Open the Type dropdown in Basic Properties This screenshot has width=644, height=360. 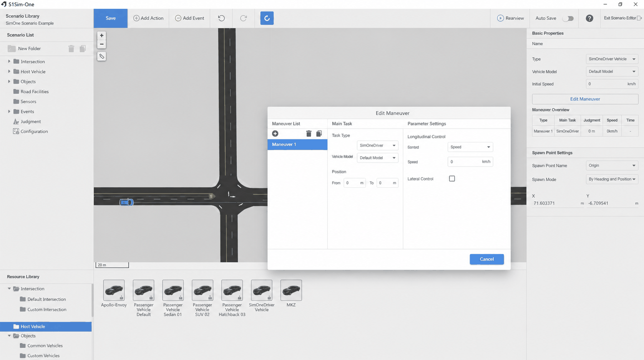click(x=612, y=59)
